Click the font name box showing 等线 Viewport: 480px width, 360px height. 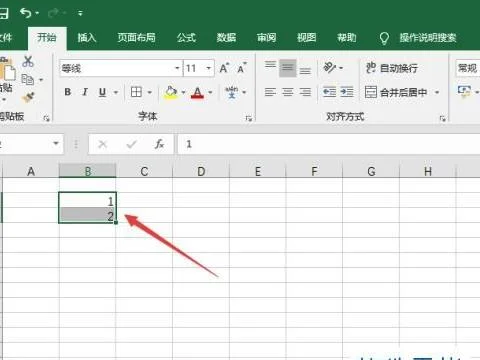[x=117, y=68]
